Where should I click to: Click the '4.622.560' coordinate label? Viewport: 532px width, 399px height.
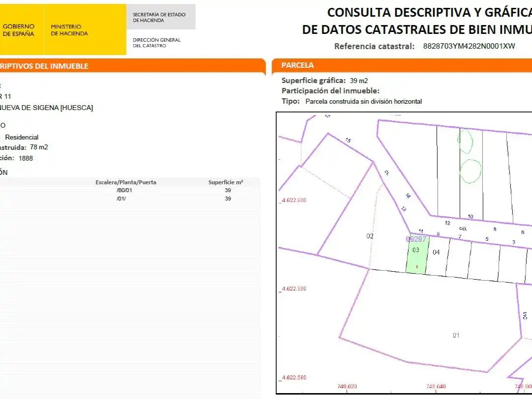pos(294,377)
